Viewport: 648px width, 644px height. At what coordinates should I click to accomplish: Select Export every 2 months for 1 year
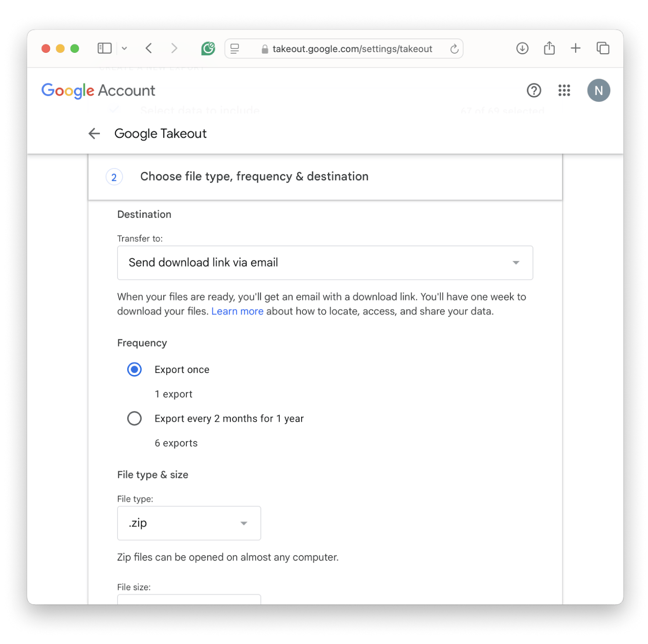point(135,418)
